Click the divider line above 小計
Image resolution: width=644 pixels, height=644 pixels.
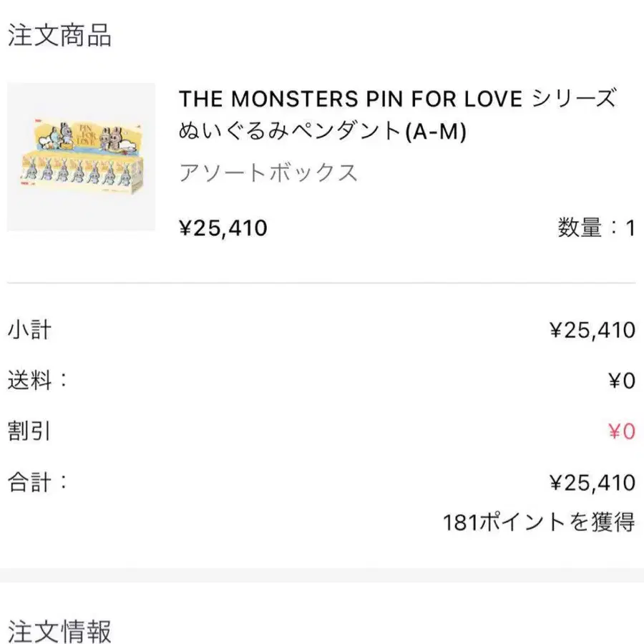click(322, 283)
